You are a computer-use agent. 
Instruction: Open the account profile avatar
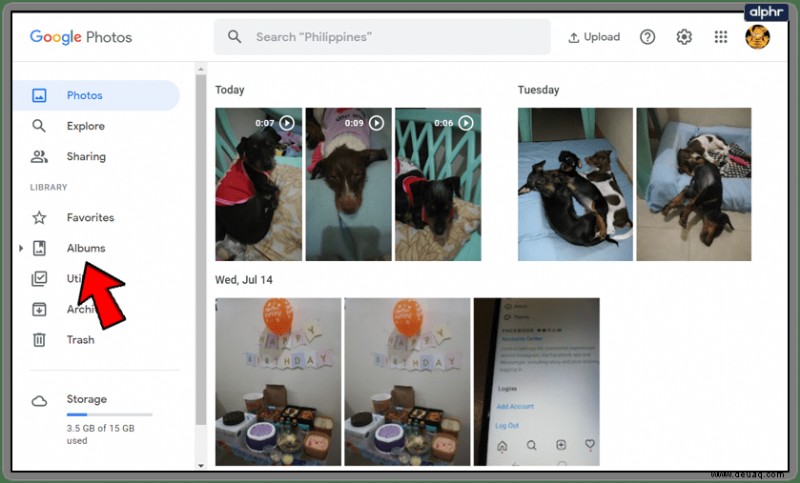pos(758,37)
